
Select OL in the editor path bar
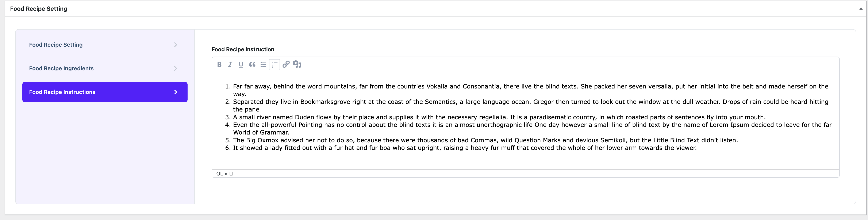(220, 174)
